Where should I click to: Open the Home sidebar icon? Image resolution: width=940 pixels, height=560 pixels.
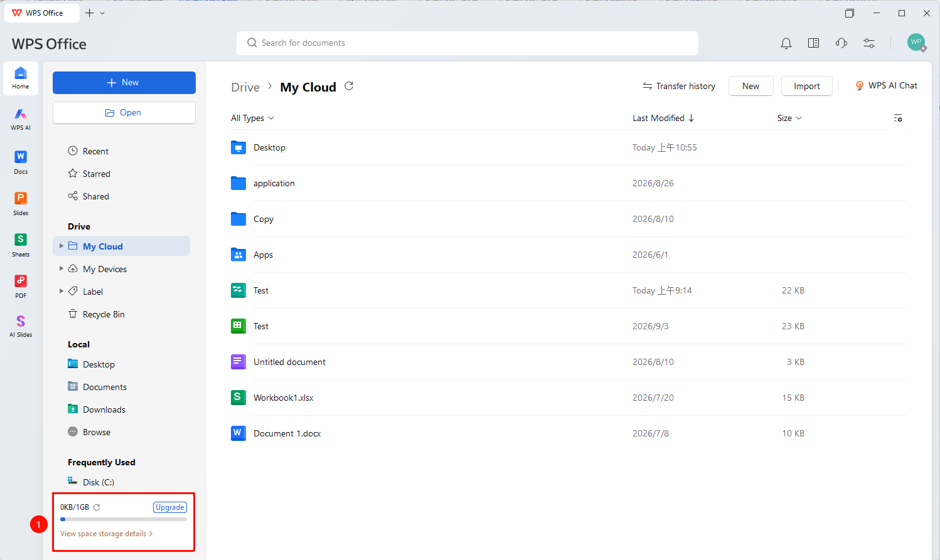21,78
